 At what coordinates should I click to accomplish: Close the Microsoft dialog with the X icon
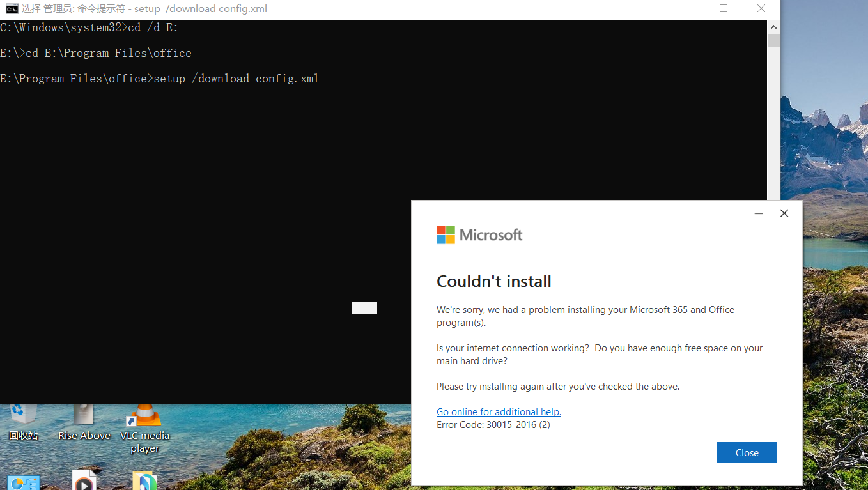(x=784, y=213)
